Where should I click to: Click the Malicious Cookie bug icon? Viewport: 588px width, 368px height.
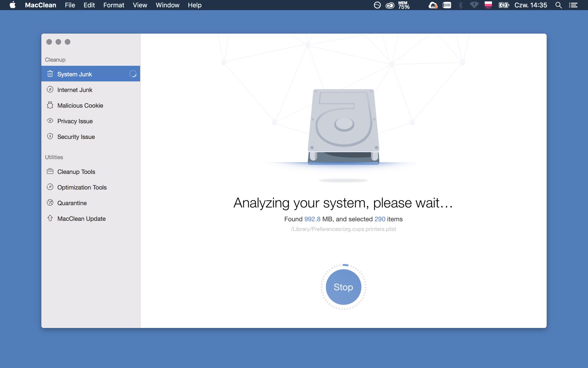point(50,105)
